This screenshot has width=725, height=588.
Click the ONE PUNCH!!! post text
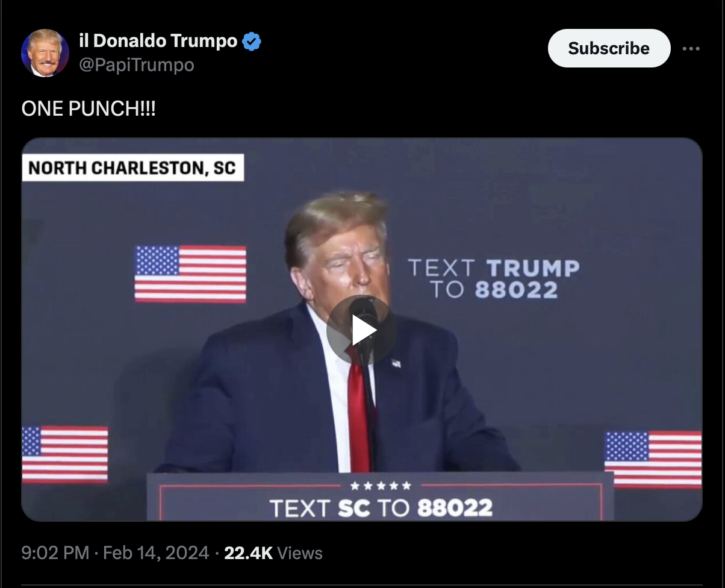(x=89, y=108)
